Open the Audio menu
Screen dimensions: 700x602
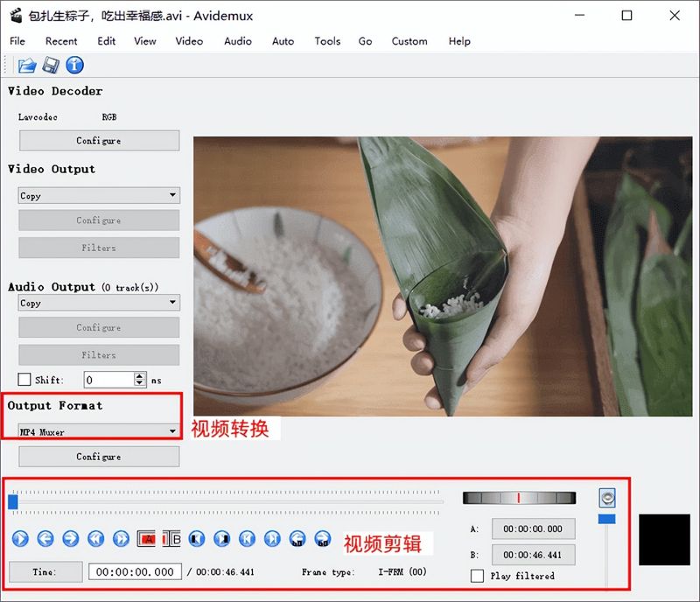[x=237, y=41]
